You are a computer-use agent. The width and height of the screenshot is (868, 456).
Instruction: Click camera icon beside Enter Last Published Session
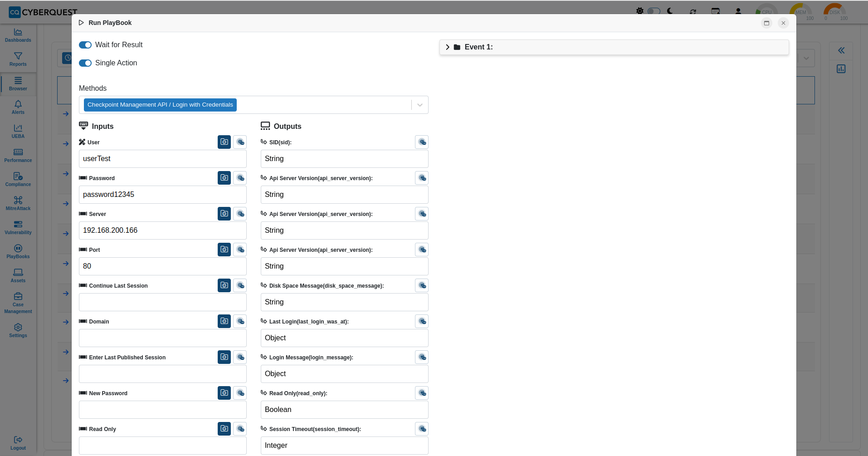[x=224, y=357]
